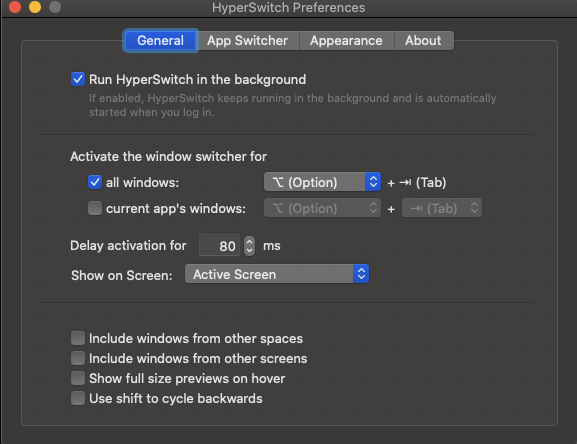
Task: Click the HyperSwitch Preferences window title
Action: coord(288,7)
